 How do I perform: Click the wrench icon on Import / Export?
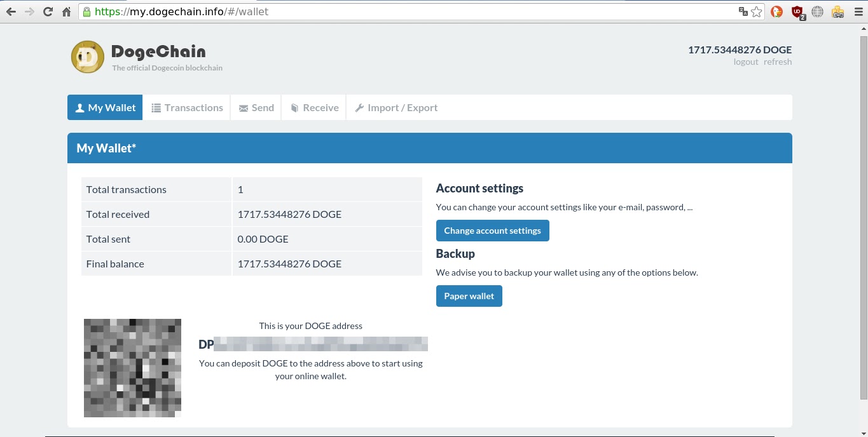pyautogui.click(x=359, y=108)
